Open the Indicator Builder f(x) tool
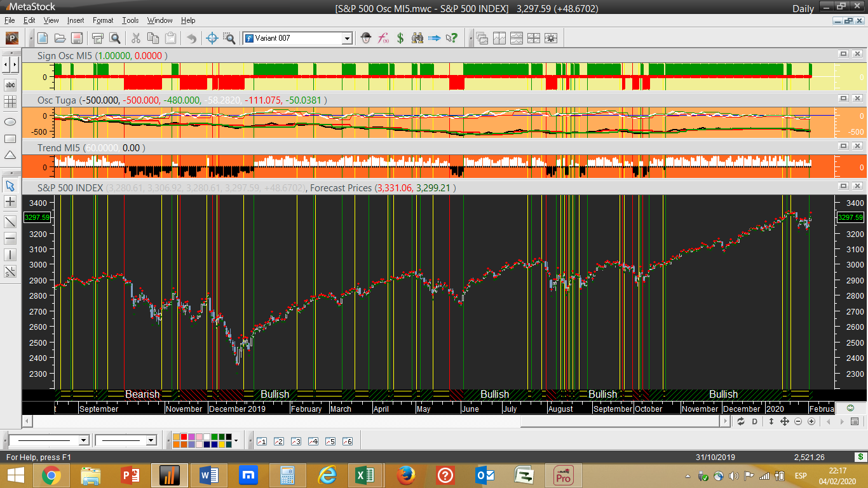Image resolution: width=868 pixels, height=488 pixels. (x=383, y=38)
